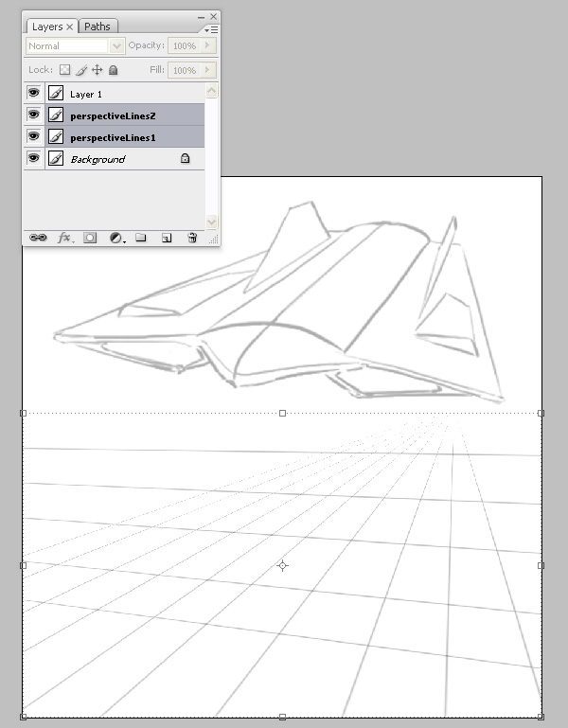The image size is (568, 728).
Task: Click perspectiveLines1 layer thumbnail
Action: (x=56, y=136)
